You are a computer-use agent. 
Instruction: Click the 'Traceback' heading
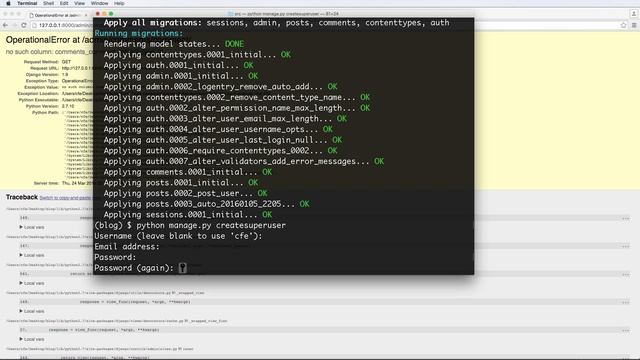point(22,197)
